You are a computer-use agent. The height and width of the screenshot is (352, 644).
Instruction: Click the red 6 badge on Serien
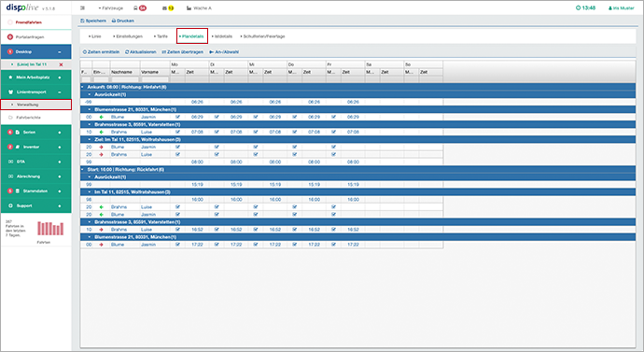coord(10,133)
